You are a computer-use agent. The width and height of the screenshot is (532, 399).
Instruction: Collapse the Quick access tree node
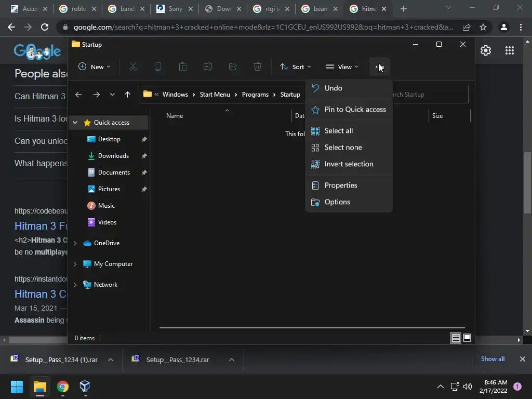[75, 123]
